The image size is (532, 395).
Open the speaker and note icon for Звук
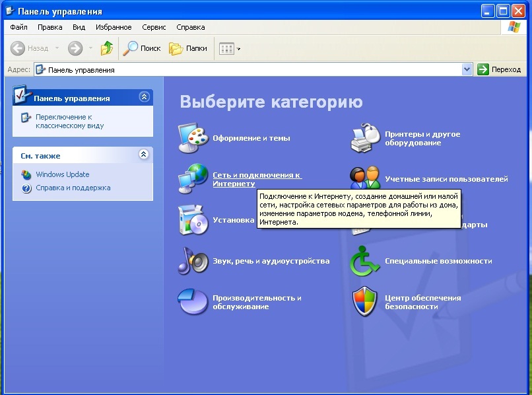coord(193,261)
